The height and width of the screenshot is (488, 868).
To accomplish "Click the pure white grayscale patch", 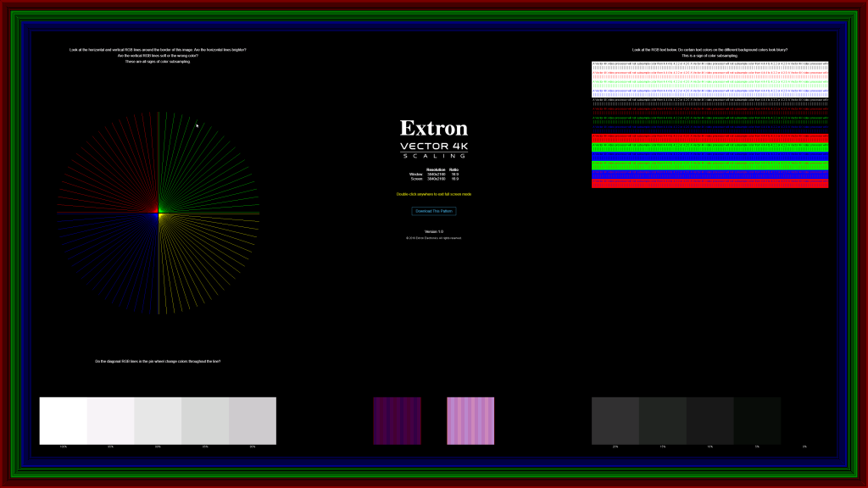I will (63, 420).
